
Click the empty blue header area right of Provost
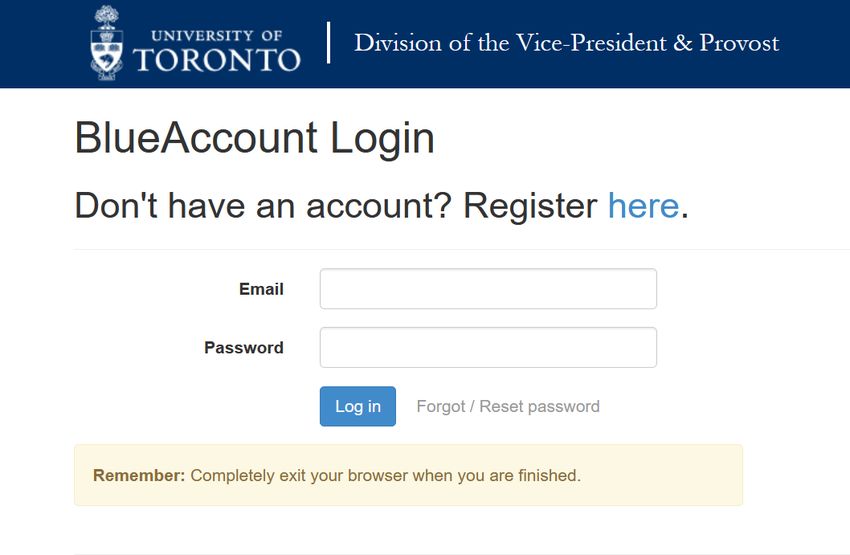816,43
